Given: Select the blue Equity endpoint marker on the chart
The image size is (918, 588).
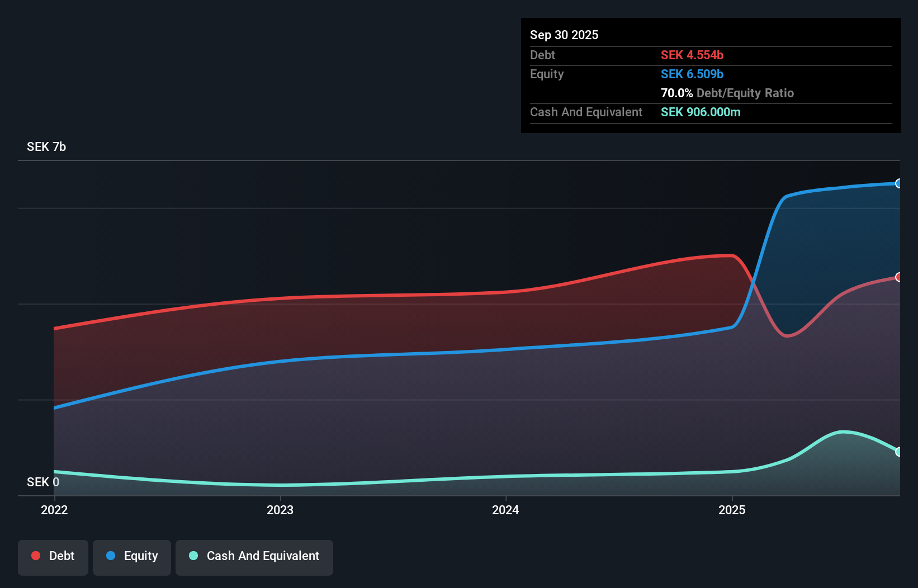Looking at the screenshot, I should (x=899, y=183).
